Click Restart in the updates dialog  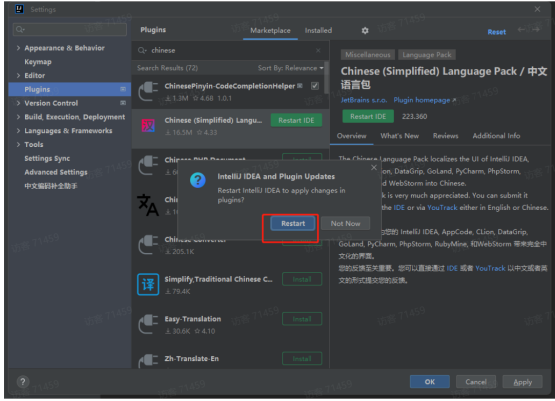pyautogui.click(x=293, y=224)
